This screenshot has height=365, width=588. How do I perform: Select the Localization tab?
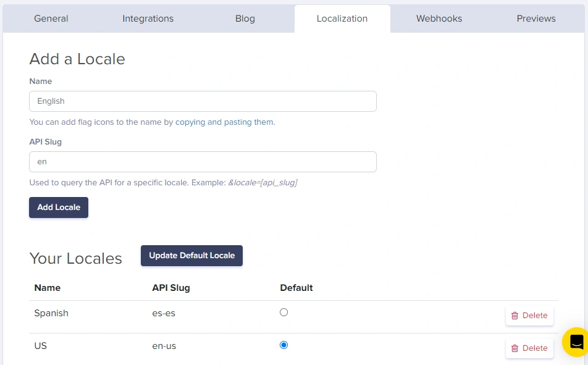[342, 19]
